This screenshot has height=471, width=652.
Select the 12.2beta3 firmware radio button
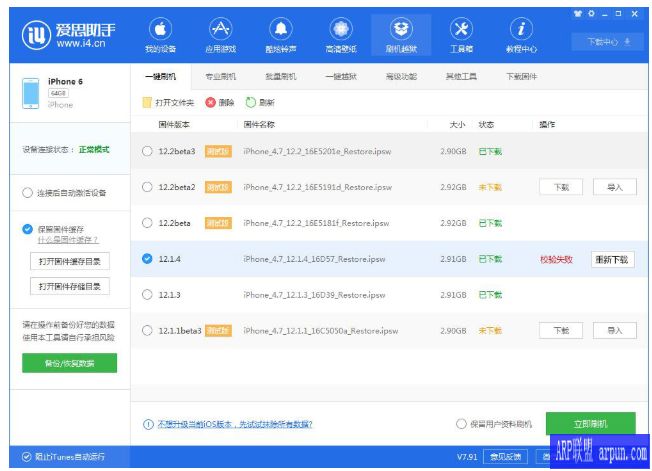pos(147,151)
